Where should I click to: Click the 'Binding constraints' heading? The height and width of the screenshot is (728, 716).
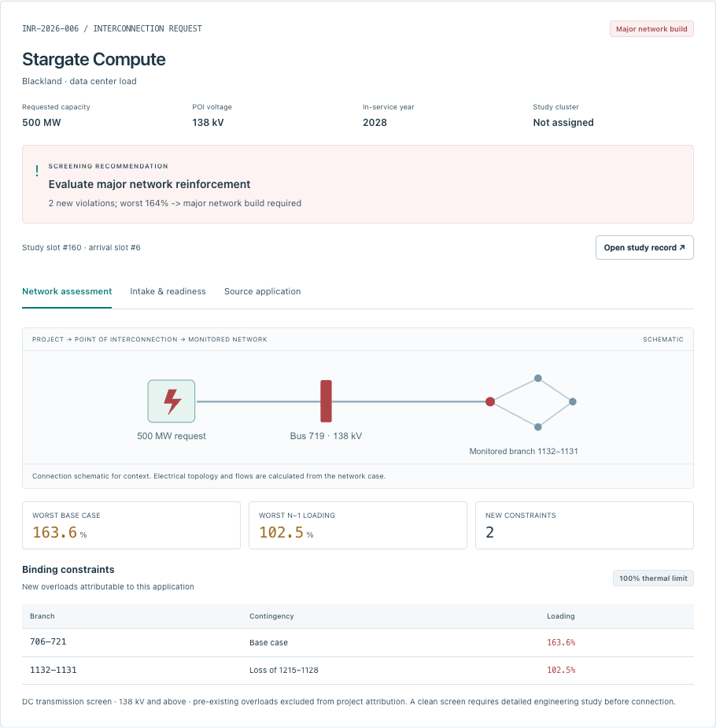pyautogui.click(x=68, y=570)
